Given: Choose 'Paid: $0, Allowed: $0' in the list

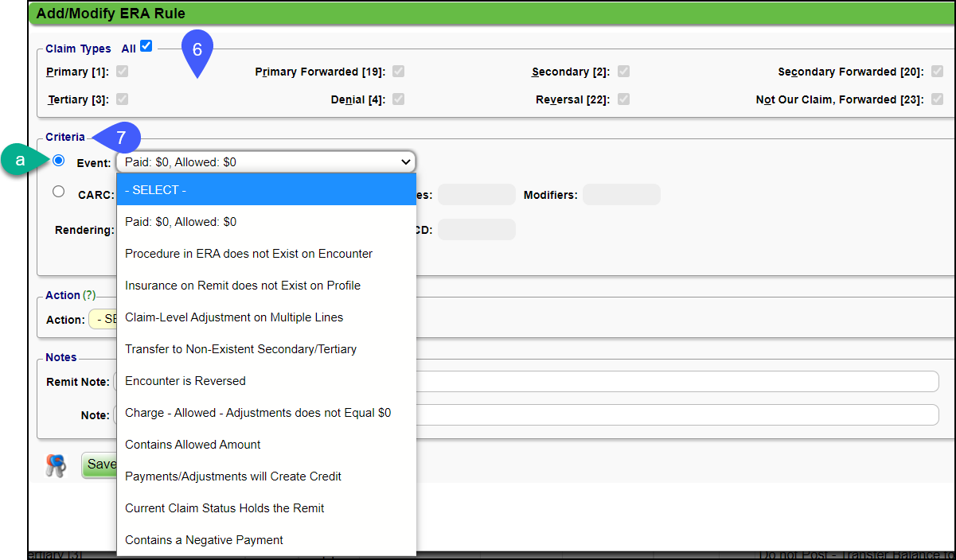Looking at the screenshot, I should pos(266,222).
